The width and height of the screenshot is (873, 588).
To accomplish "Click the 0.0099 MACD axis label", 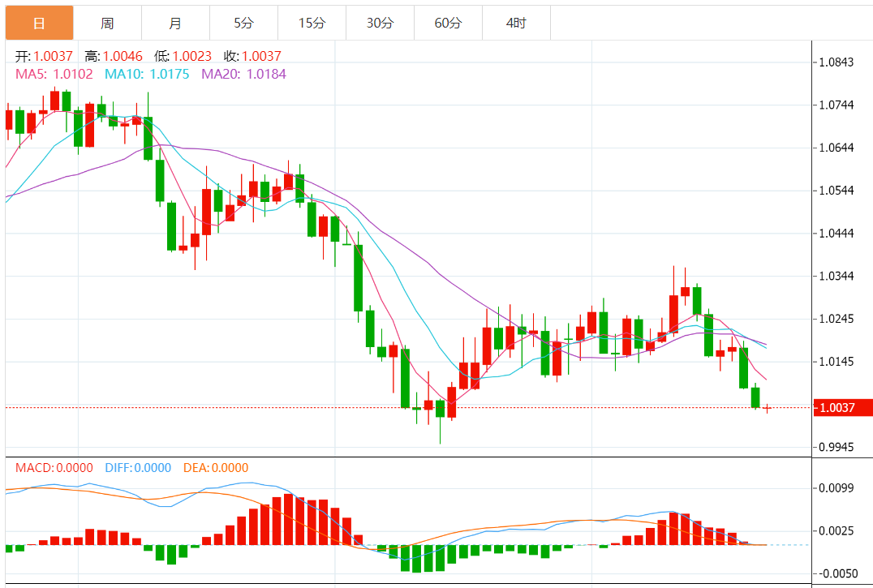I will tap(836, 488).
